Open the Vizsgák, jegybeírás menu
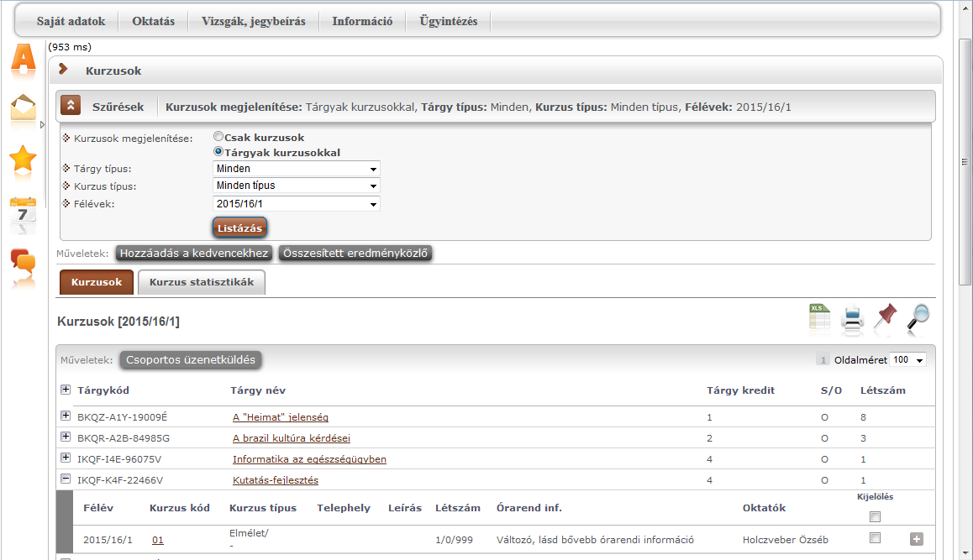973x560 pixels. point(253,21)
